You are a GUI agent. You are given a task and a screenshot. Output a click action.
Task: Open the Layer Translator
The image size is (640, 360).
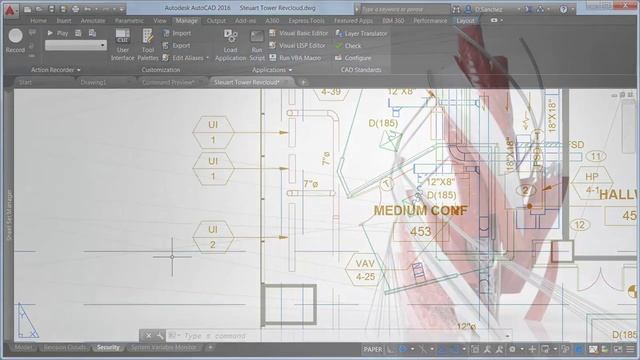click(x=361, y=33)
